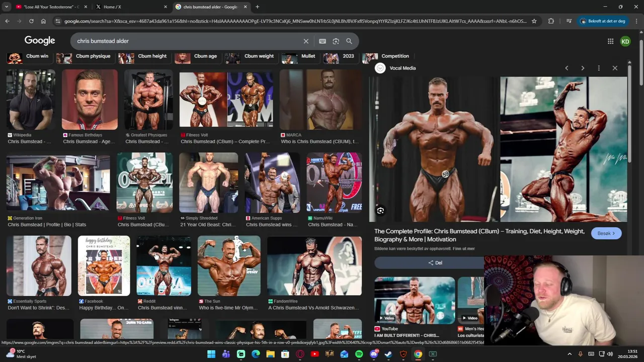Open the KD Google account avatar
The width and height of the screenshot is (644, 362).
click(625, 41)
